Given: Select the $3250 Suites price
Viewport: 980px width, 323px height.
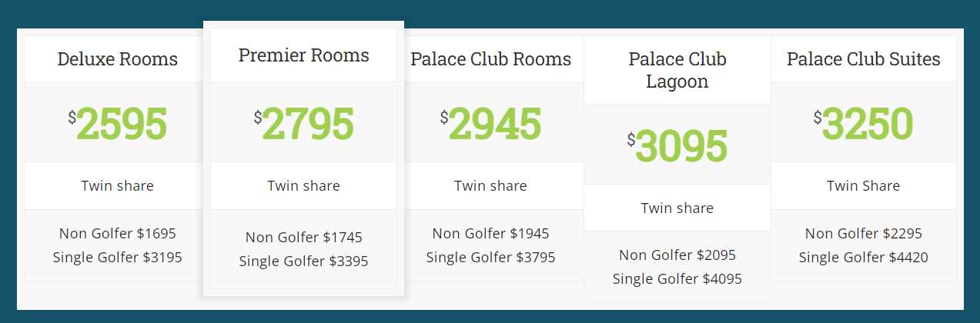Looking at the screenshot, I should 864,124.
